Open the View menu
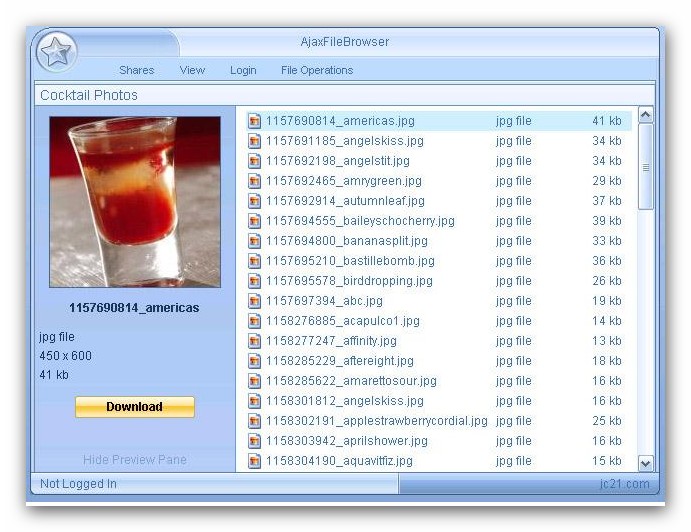The height and width of the screenshot is (532, 691). click(x=192, y=70)
